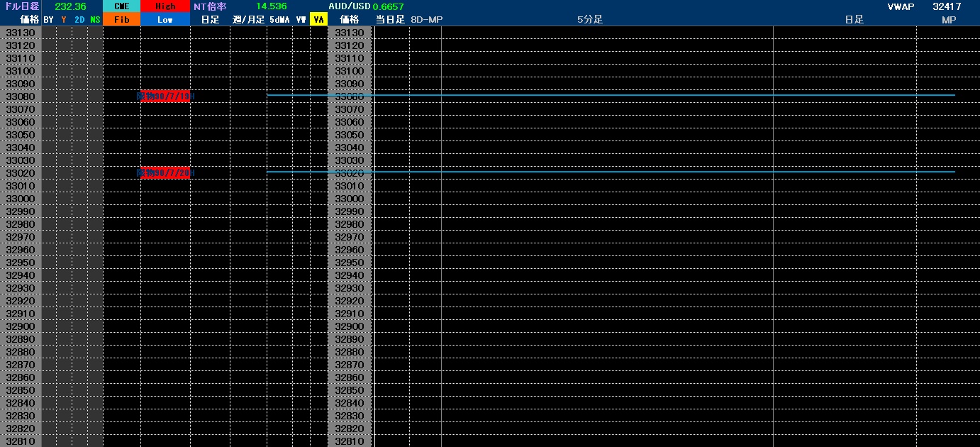Click the 5分足 column header
Viewport: 980px width, 447px height.
[590, 20]
